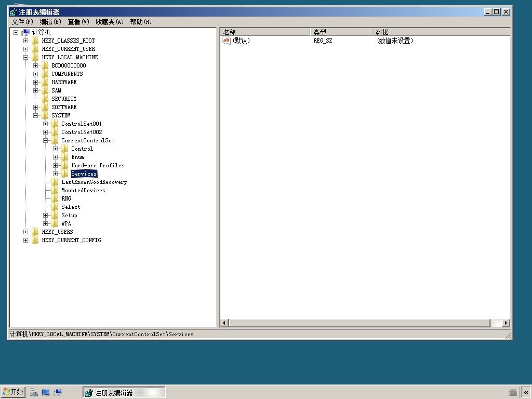Image resolution: width=532 pixels, height=399 pixels.
Task: Click the SOFTWARE folder icon
Action: (45, 107)
